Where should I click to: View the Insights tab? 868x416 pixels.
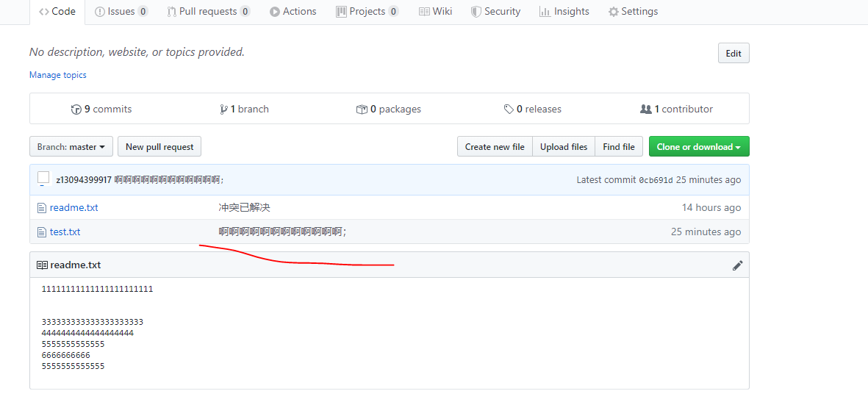click(564, 12)
